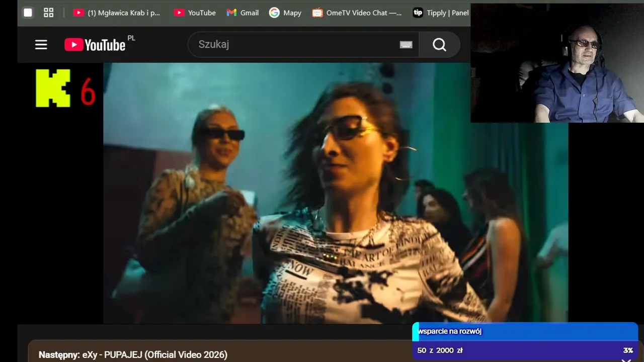Click the OmeTV orange icon
The width and height of the screenshot is (644, 362).
tap(317, 13)
